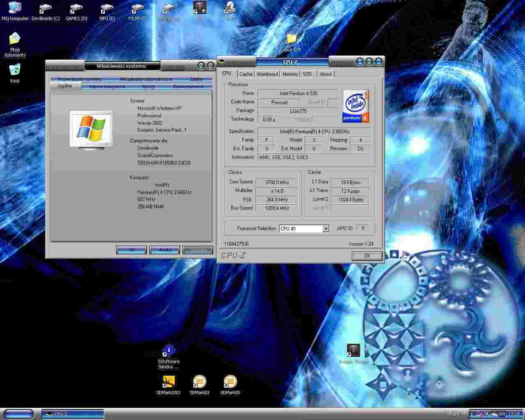Launch the SiSoftware Sandra shortcut
This screenshot has height=420, width=525.
point(169,356)
